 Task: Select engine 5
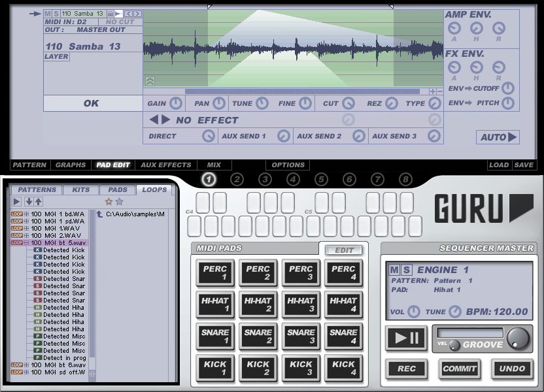coord(321,179)
